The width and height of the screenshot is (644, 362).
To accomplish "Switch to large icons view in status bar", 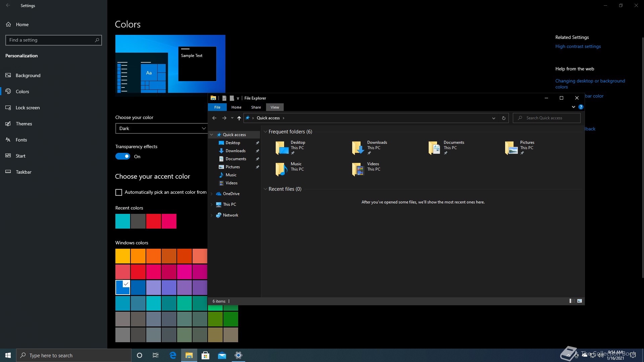I will [580, 301].
